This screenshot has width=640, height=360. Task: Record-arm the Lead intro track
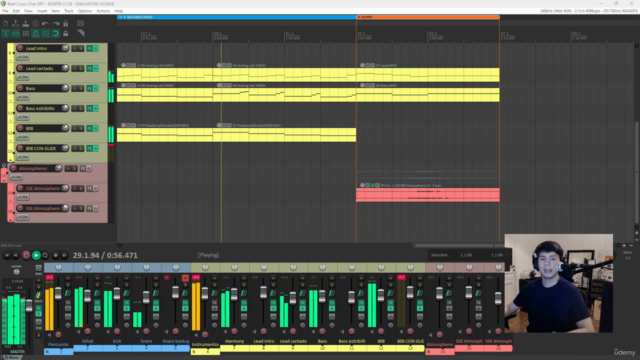[x=20, y=48]
